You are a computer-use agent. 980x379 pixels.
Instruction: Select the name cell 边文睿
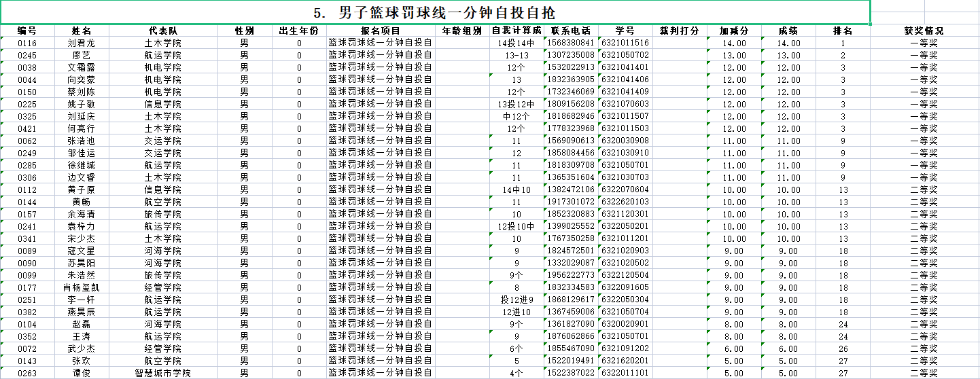(x=82, y=177)
